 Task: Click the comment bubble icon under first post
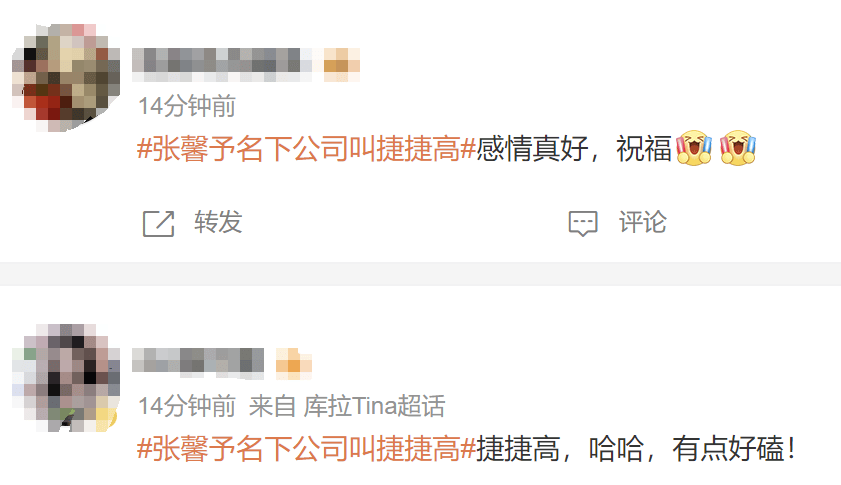tap(583, 223)
